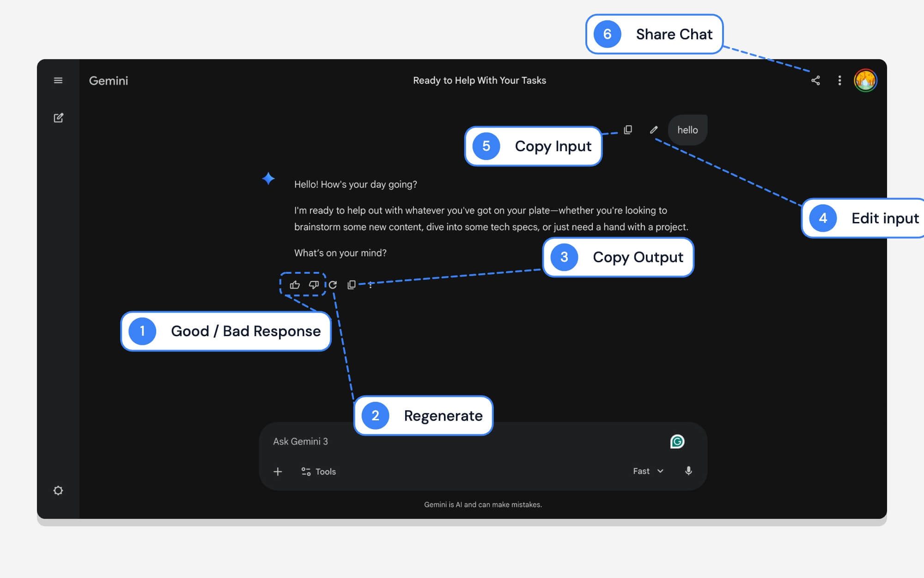The width and height of the screenshot is (924, 578).
Task: Click the Grammarly icon in the input box
Action: (677, 442)
